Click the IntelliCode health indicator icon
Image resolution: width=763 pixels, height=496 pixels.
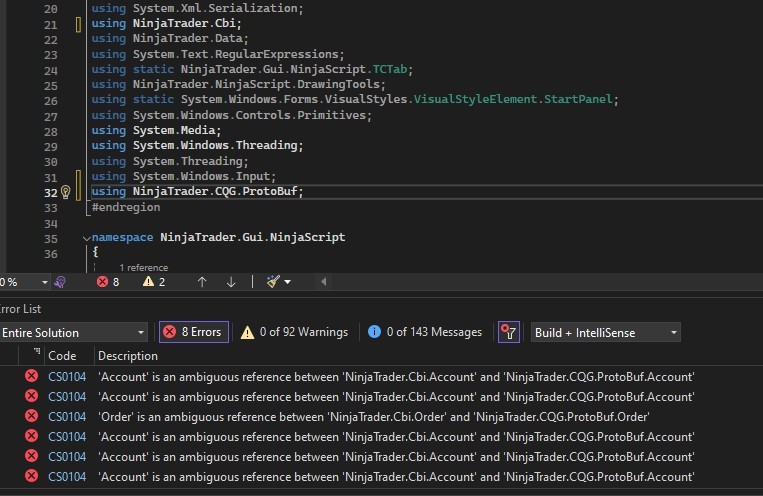tap(60, 282)
